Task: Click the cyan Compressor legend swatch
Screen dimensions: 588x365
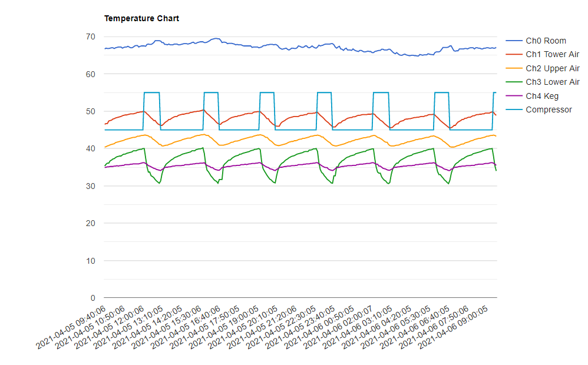Action: pyautogui.click(x=514, y=109)
